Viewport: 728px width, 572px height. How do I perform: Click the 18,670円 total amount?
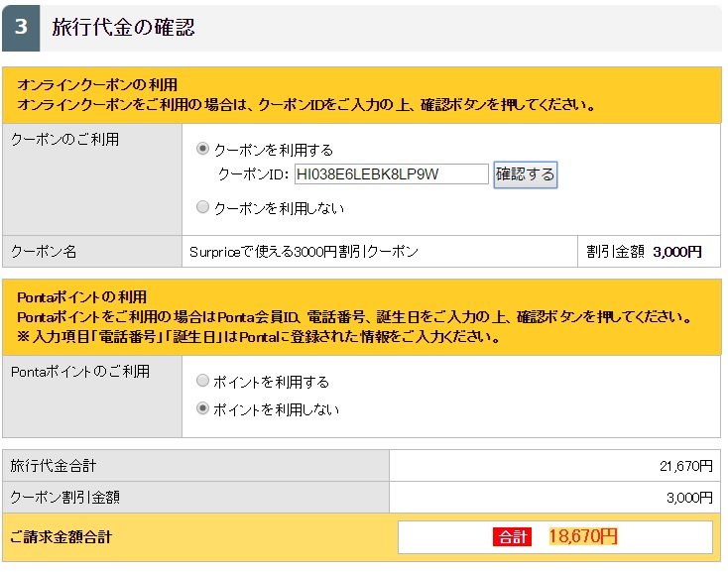[x=583, y=537]
